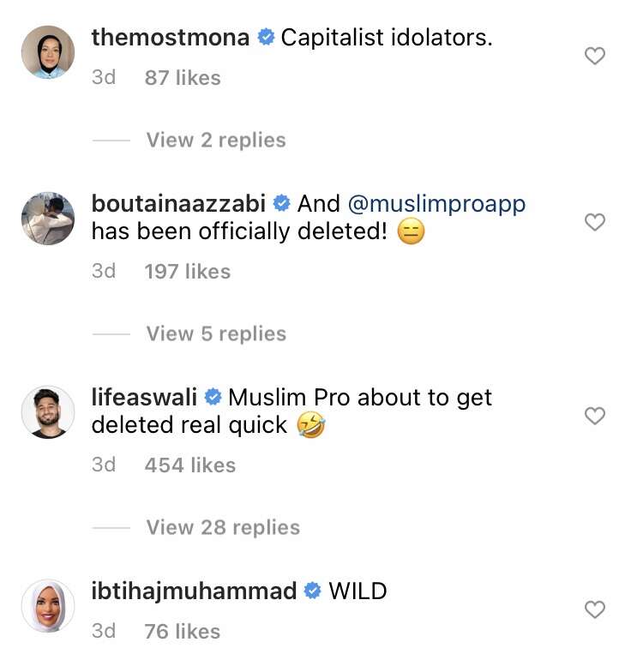The image size is (643, 672).
Task: Open lifeaswali's avatar photo
Action: (x=47, y=412)
